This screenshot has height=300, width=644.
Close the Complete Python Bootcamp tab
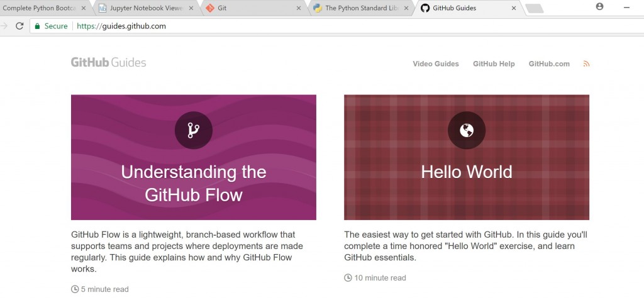tap(84, 8)
